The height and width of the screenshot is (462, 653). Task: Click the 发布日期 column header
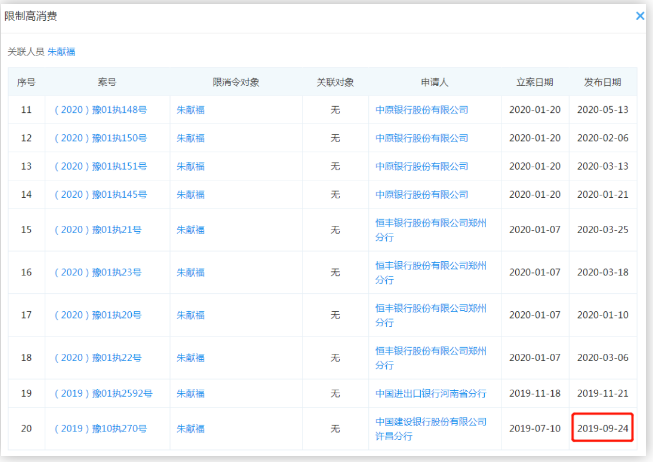coord(603,82)
